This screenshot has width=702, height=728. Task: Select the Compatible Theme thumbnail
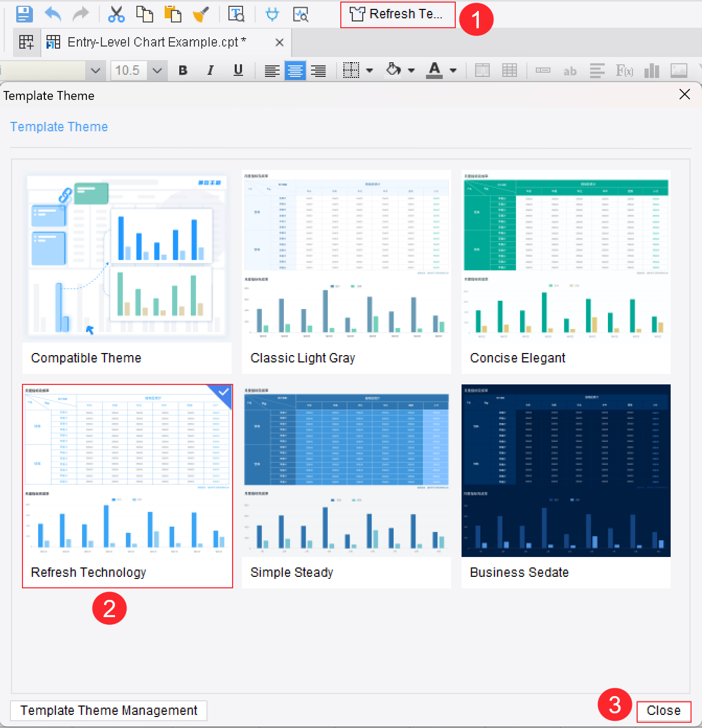[x=127, y=272]
